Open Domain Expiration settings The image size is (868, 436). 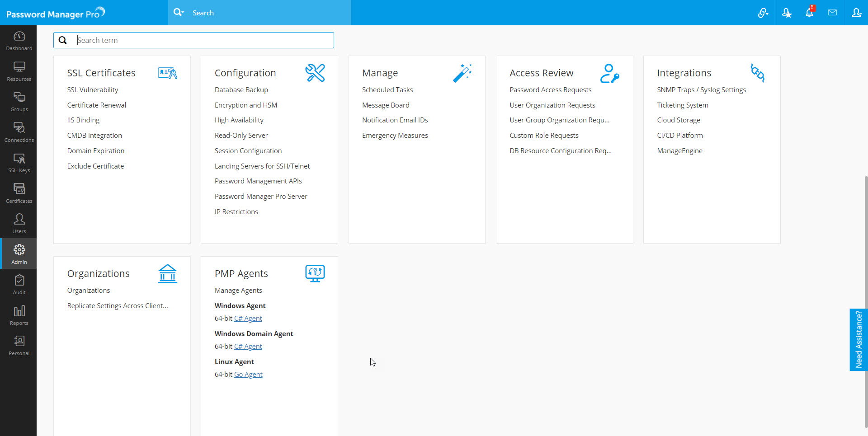click(96, 151)
